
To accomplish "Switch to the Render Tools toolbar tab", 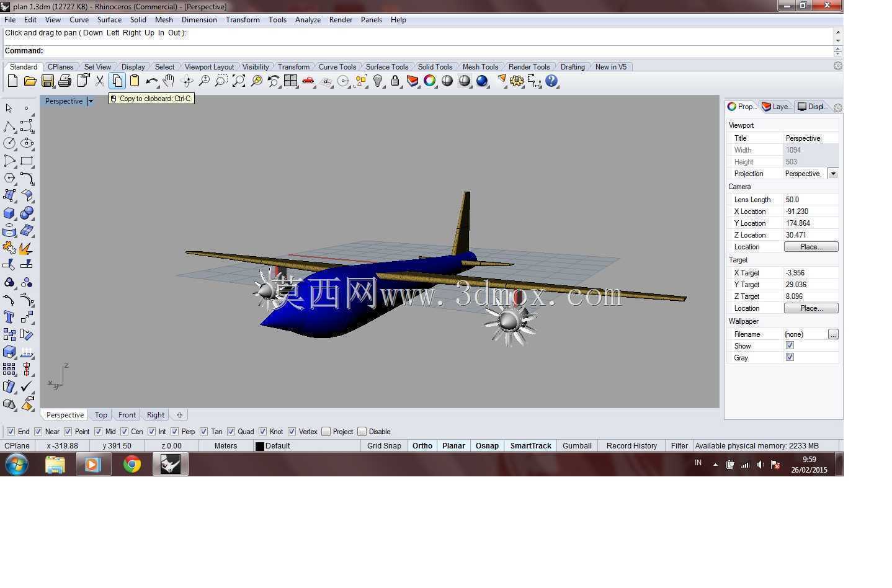I will pos(529,67).
